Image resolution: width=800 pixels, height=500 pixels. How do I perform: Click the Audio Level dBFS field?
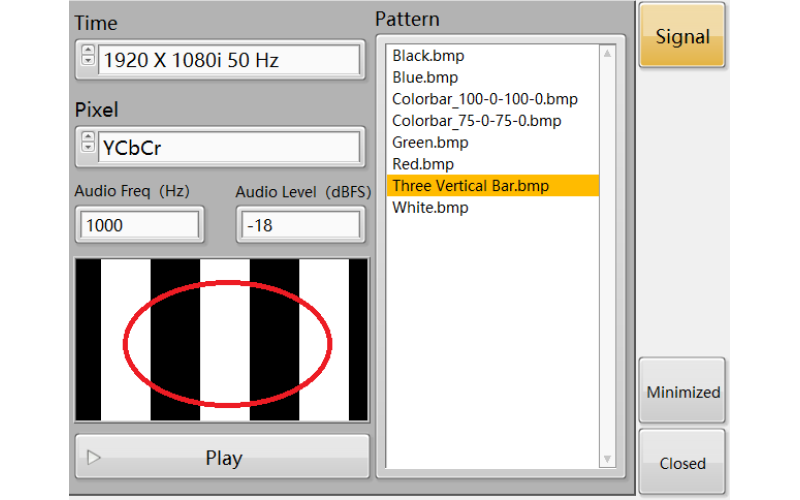[300, 225]
